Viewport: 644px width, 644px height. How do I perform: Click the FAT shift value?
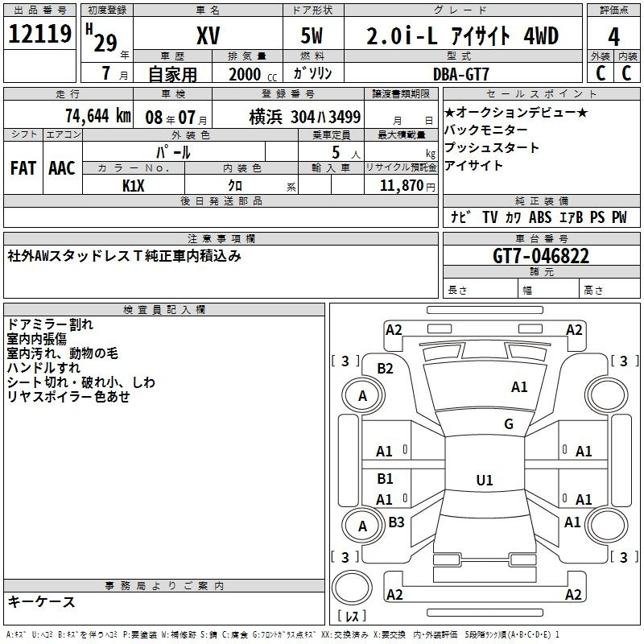[x=23, y=168]
